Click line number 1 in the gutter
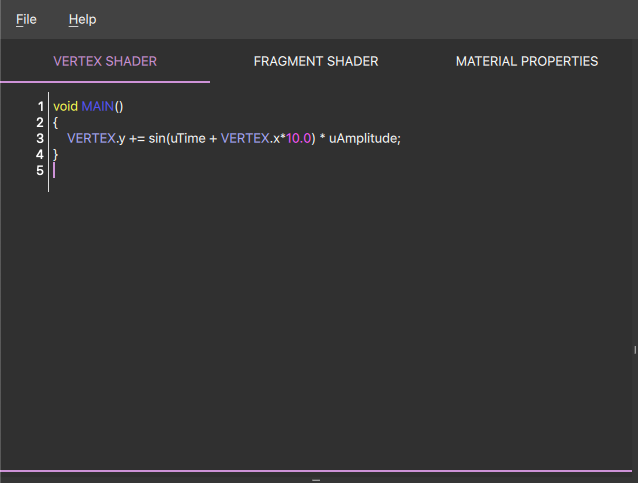The image size is (638, 483). (40, 106)
